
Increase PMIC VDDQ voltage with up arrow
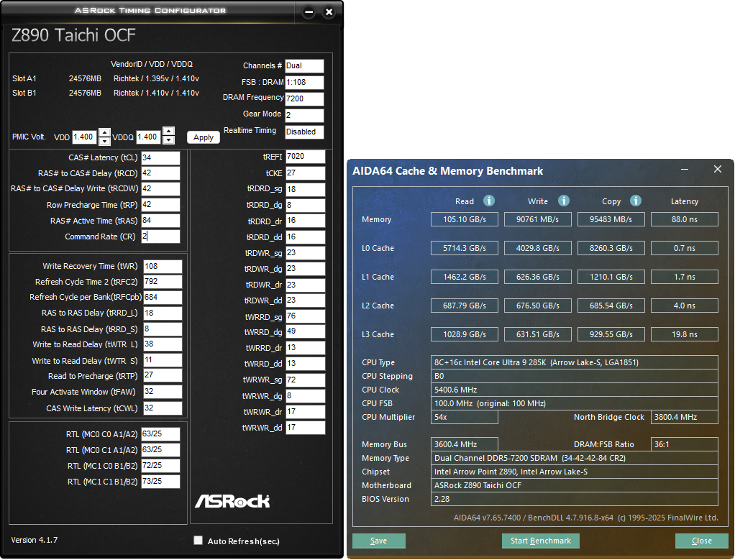click(169, 132)
